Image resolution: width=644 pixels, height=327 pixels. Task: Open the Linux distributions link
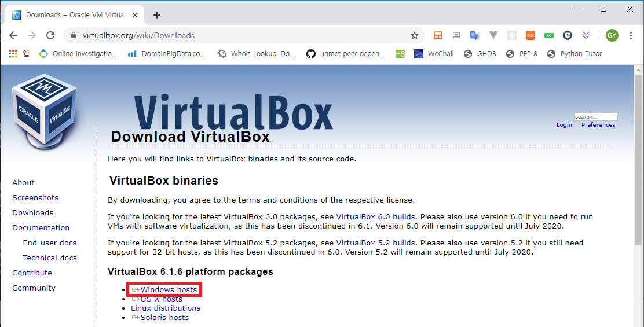point(166,308)
